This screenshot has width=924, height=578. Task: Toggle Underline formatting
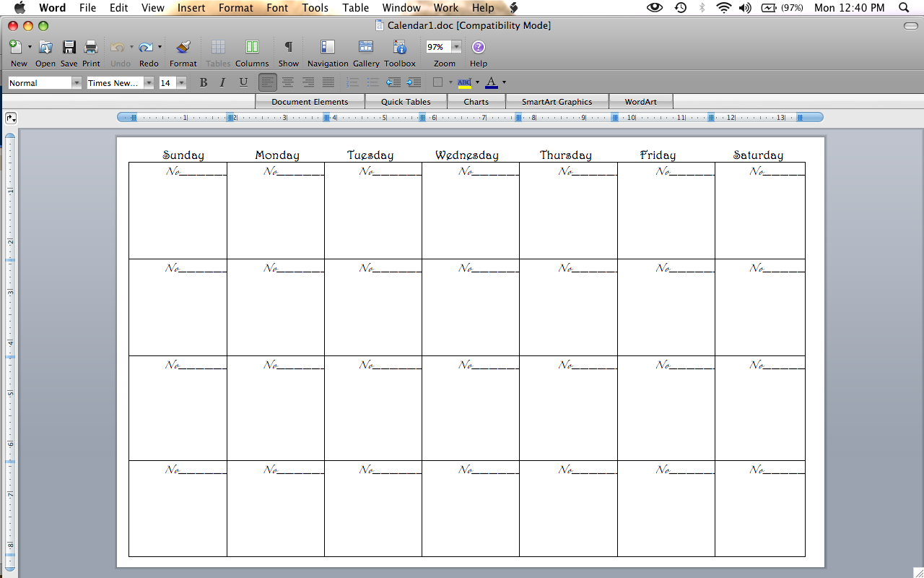243,82
